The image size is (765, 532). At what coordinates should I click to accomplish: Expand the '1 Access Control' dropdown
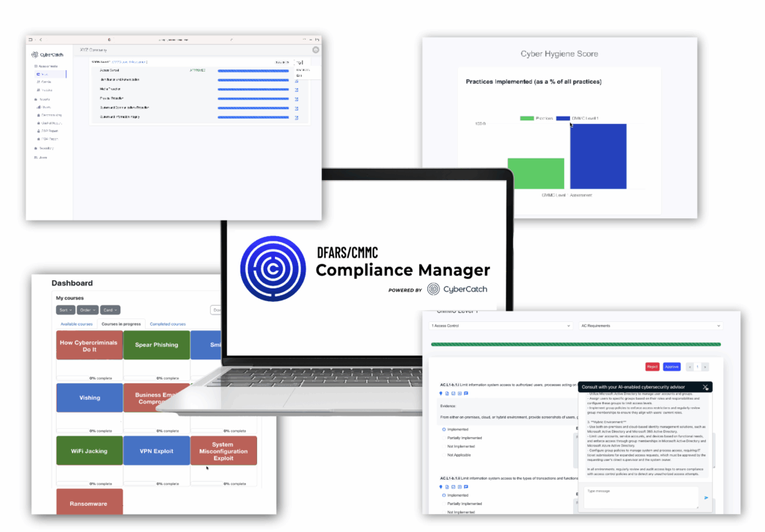coord(501,326)
